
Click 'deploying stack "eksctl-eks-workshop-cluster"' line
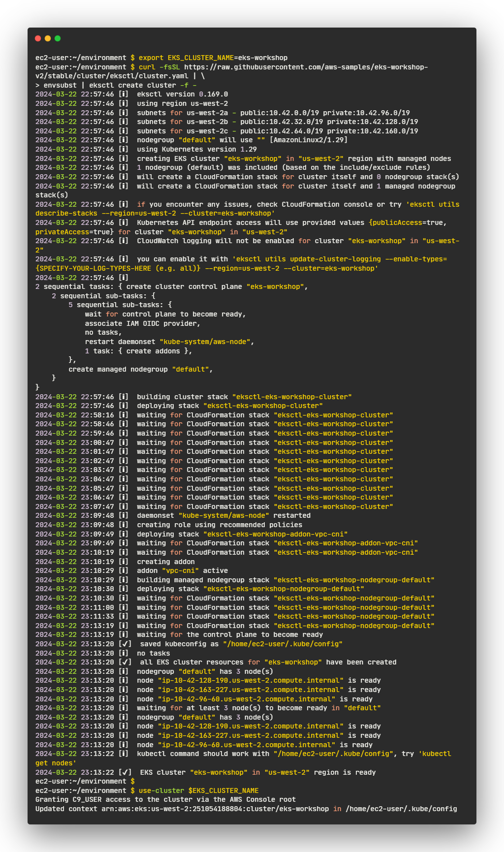[x=230, y=406]
